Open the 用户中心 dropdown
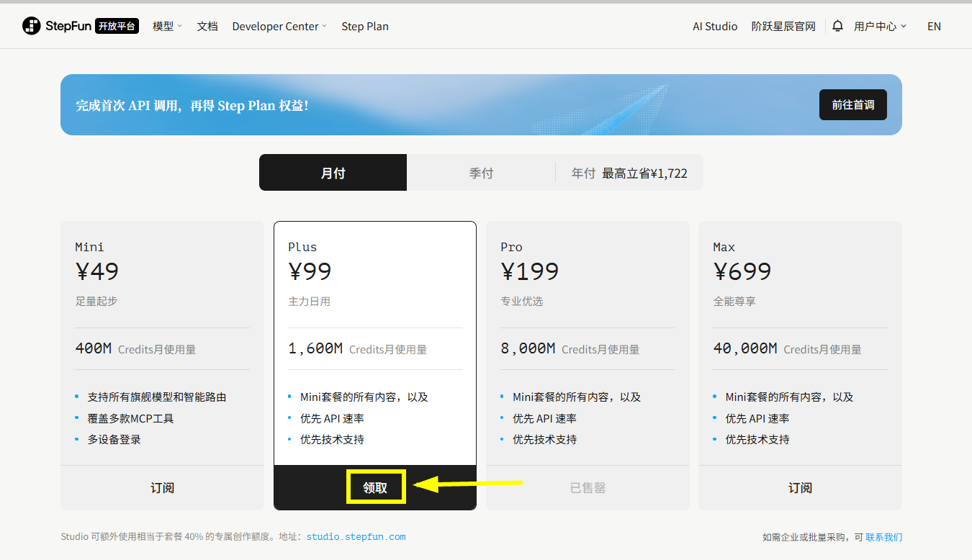The width and height of the screenshot is (972, 560). tap(880, 26)
